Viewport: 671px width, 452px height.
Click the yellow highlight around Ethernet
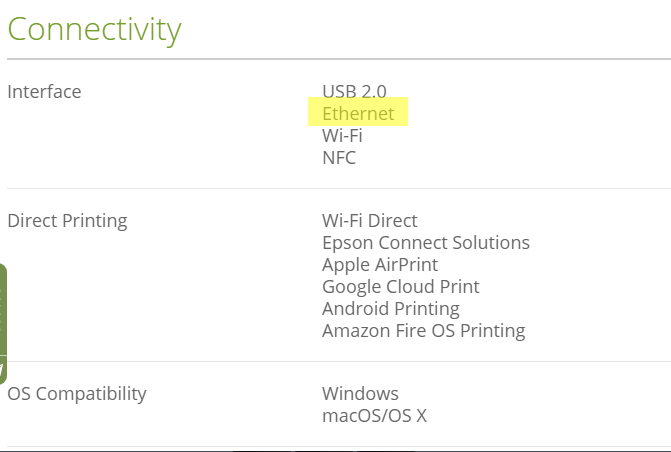[358, 111]
